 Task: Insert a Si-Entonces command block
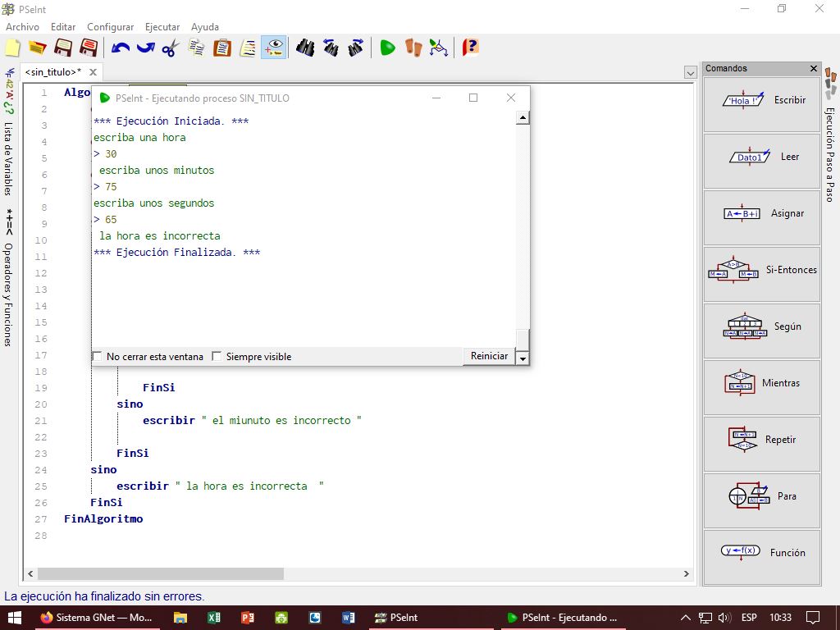(761, 270)
